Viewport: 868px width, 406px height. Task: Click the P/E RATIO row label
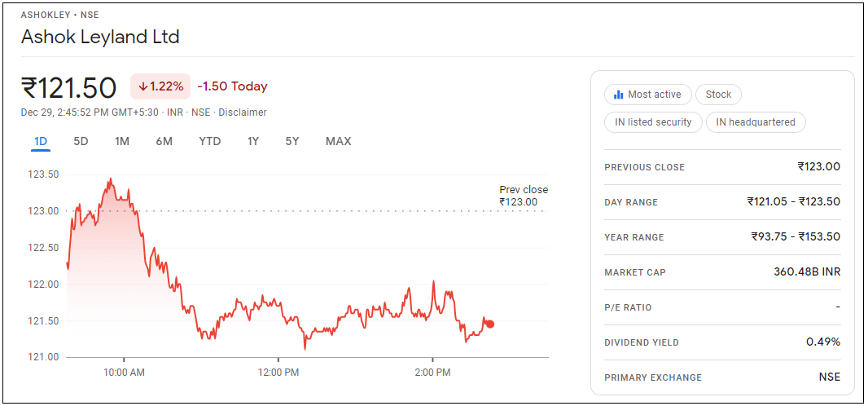[629, 307]
